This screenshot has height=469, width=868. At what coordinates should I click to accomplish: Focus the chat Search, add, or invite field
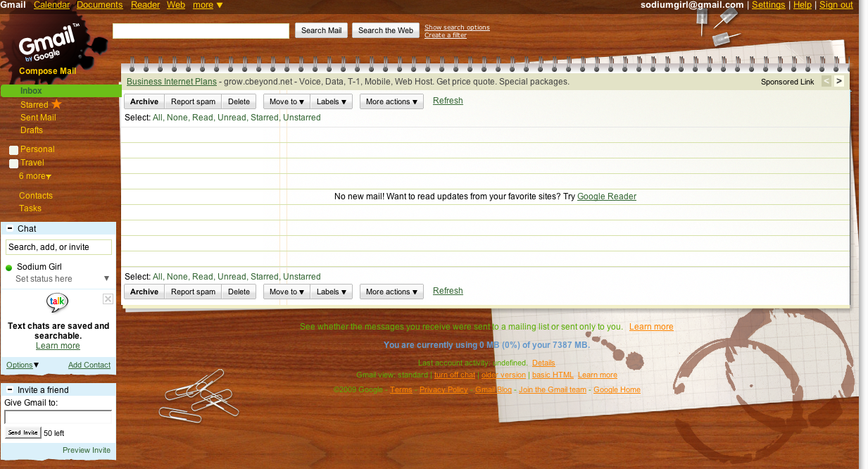58,247
